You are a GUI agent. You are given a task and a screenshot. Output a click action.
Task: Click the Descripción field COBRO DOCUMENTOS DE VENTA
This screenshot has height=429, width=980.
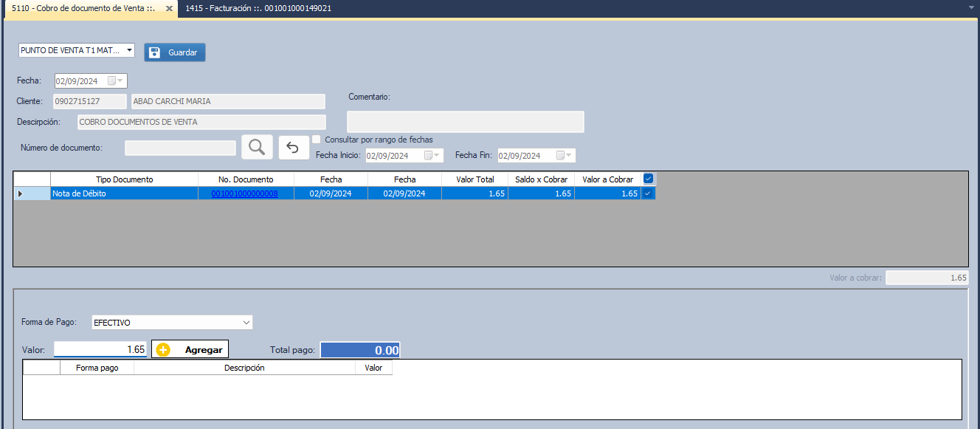[x=201, y=122]
